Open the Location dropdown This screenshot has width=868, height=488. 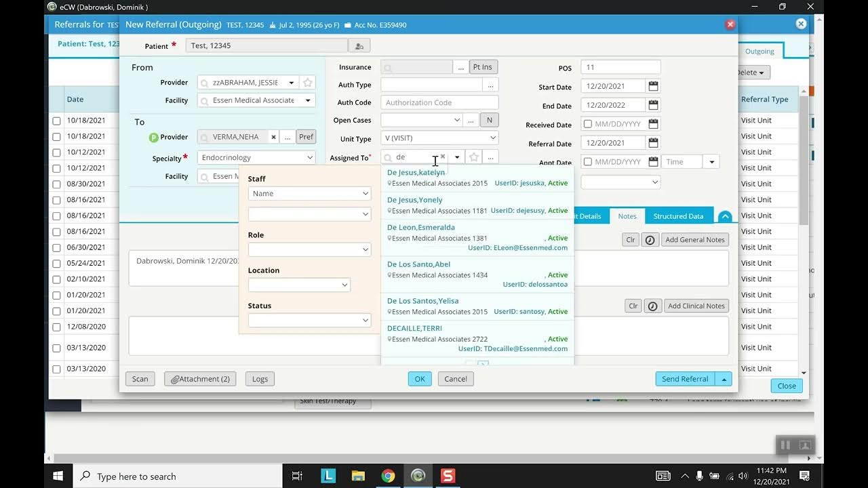coord(299,285)
